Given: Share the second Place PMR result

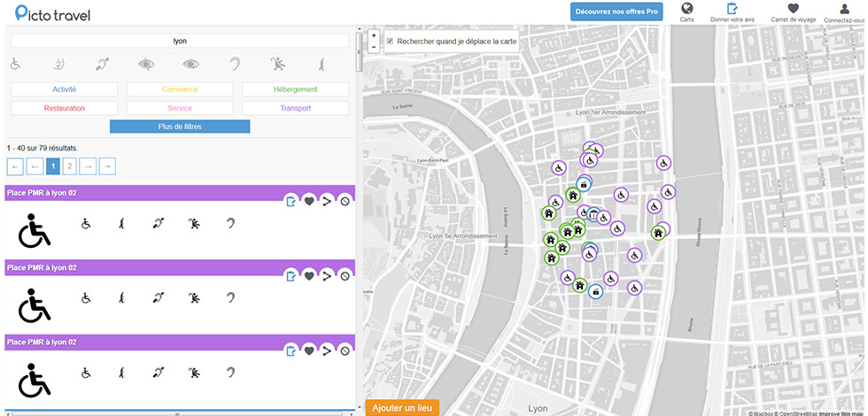Looking at the screenshot, I should pos(327,276).
